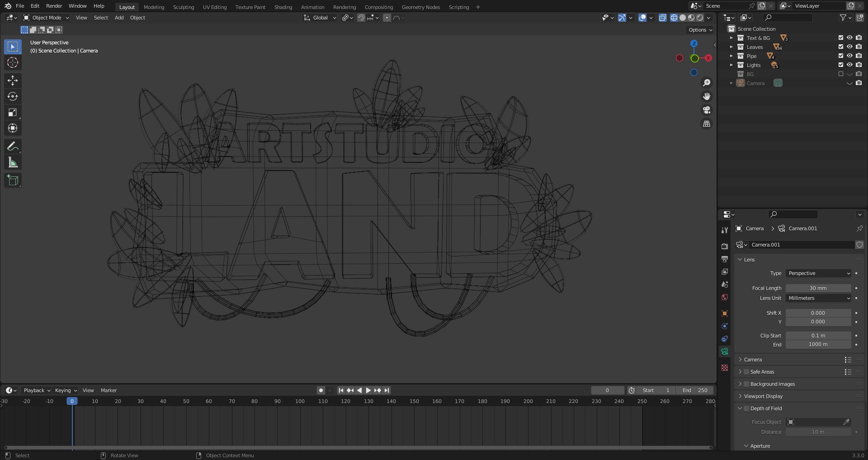Open the Render menu
This screenshot has width=868, height=460.
coord(53,6)
